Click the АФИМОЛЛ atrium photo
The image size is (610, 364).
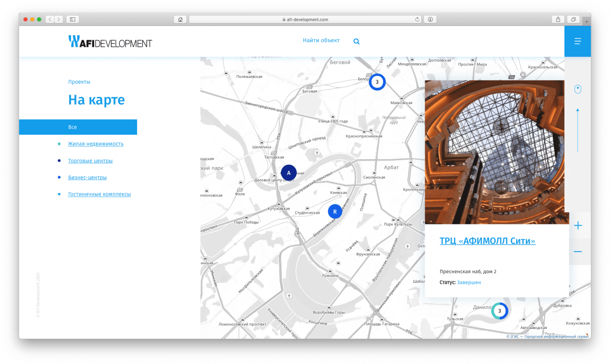click(494, 152)
